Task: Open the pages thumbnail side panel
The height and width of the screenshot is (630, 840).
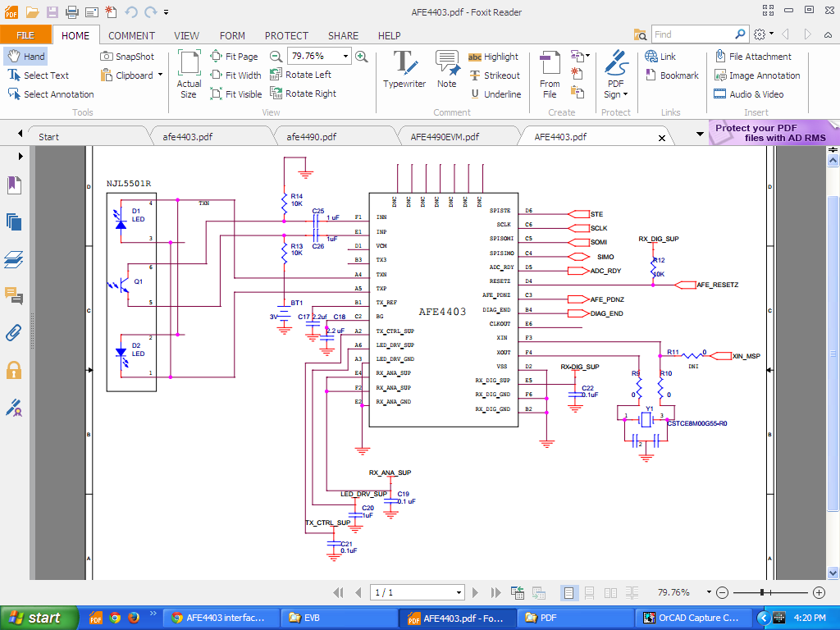Action: pyautogui.click(x=14, y=221)
